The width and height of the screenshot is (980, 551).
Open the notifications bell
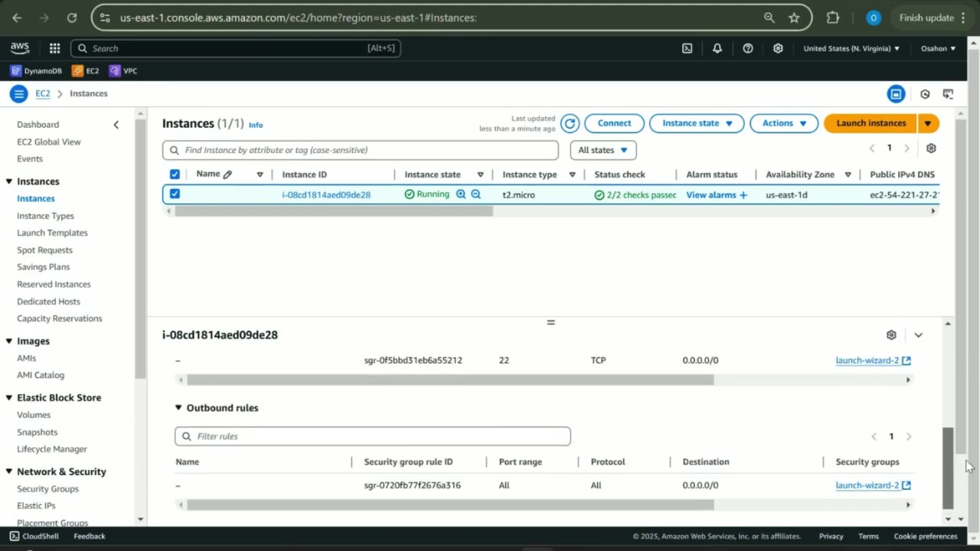717,48
